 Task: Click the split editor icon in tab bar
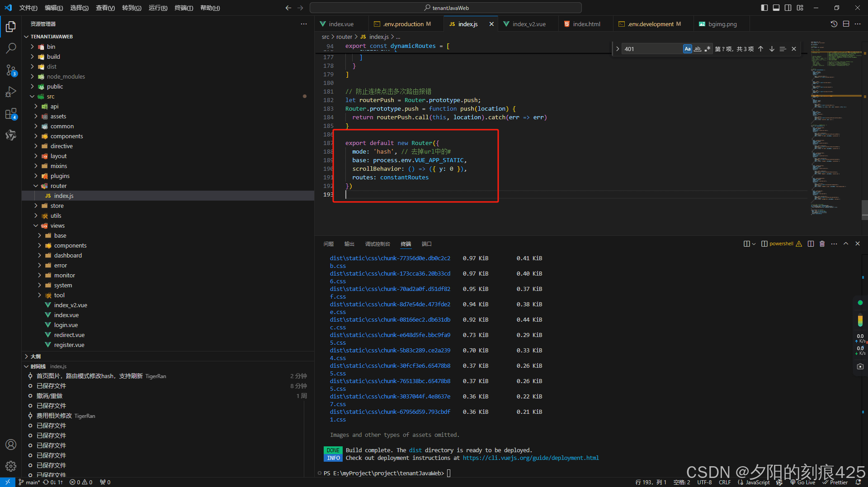pos(846,24)
